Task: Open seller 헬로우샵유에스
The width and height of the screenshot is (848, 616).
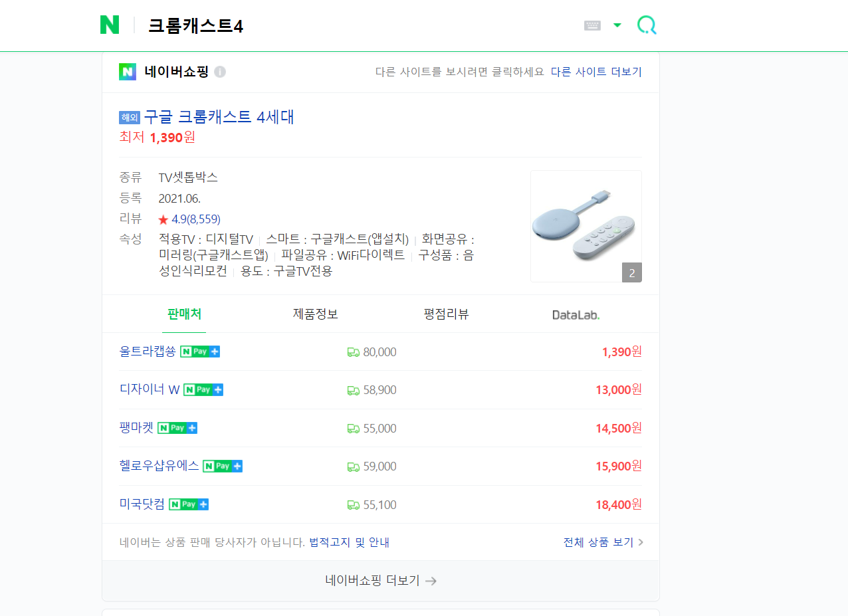Action: pyautogui.click(x=159, y=466)
